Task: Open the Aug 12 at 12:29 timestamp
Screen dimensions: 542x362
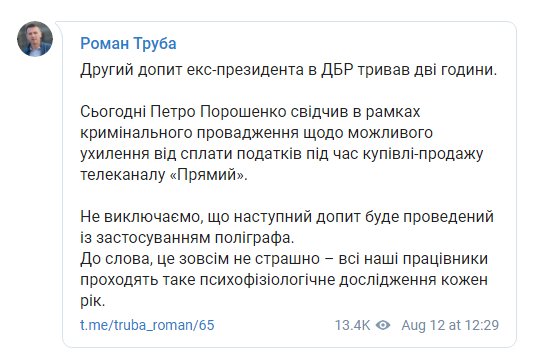Action: [450, 325]
